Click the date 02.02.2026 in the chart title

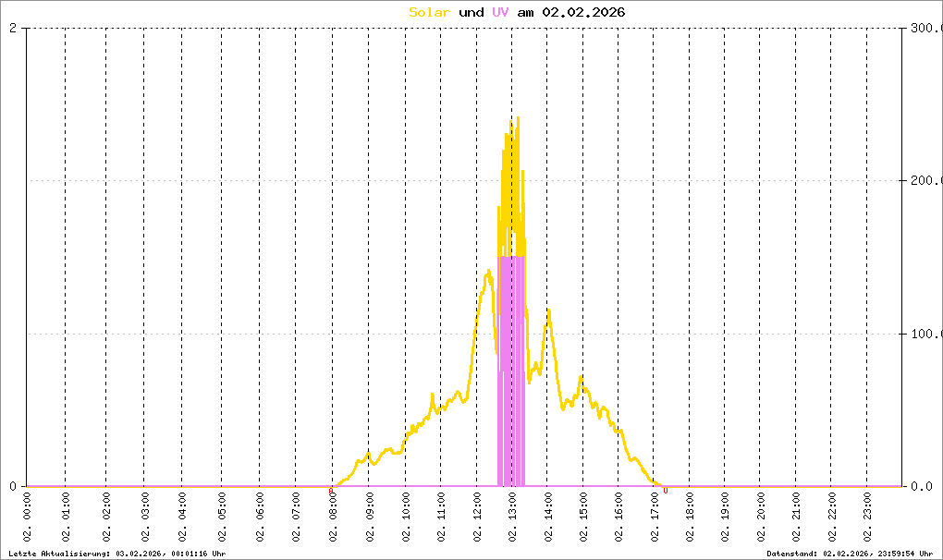[x=584, y=12]
